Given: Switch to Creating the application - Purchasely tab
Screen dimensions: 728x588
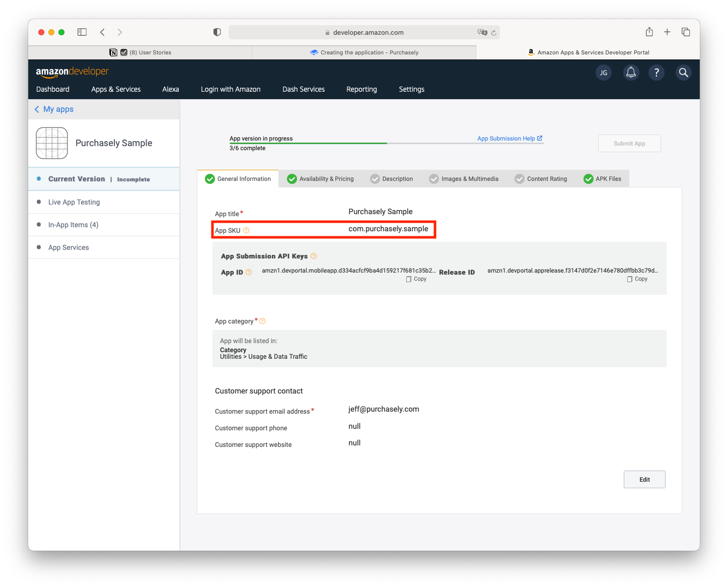Looking at the screenshot, I should [364, 52].
